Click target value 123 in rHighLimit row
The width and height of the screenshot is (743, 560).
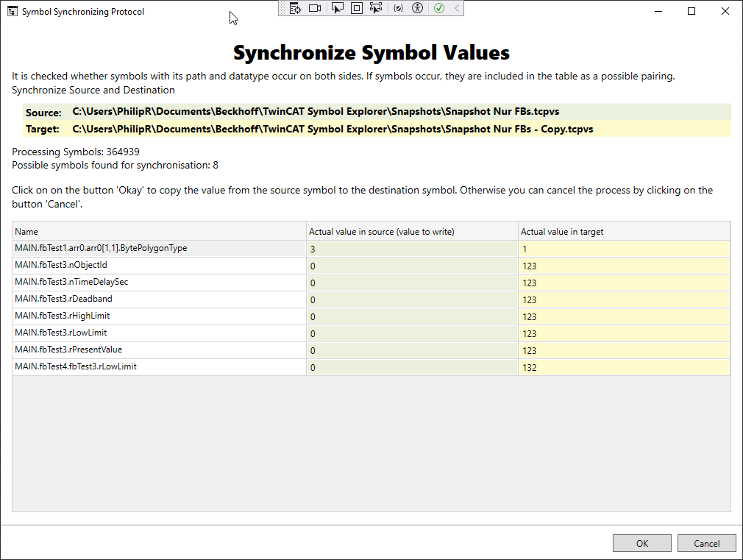click(624, 316)
